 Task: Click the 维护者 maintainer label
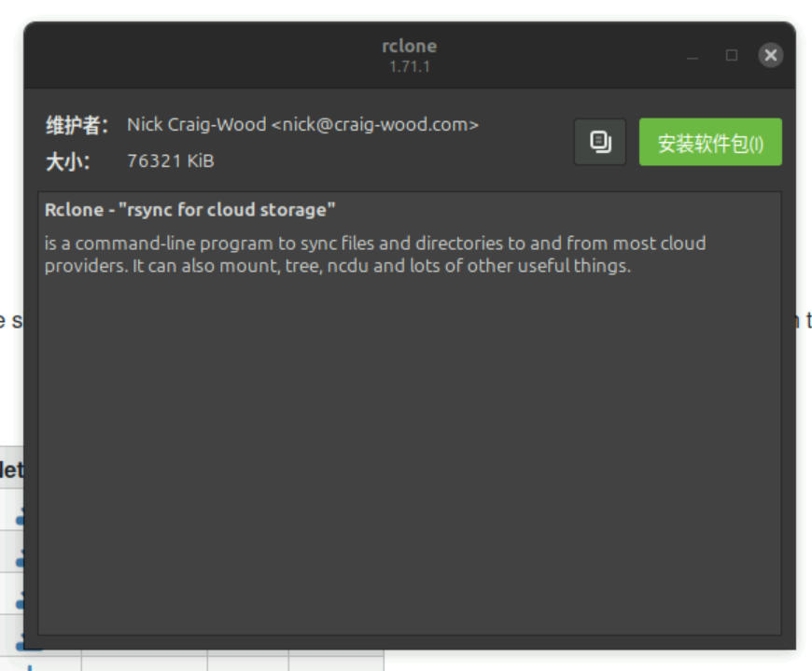point(77,125)
